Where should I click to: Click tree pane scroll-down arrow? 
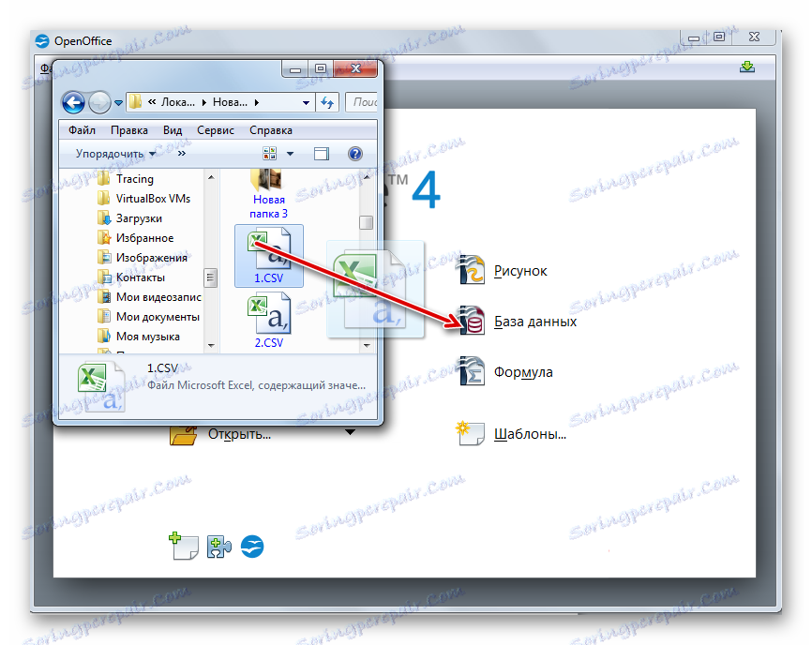(211, 345)
